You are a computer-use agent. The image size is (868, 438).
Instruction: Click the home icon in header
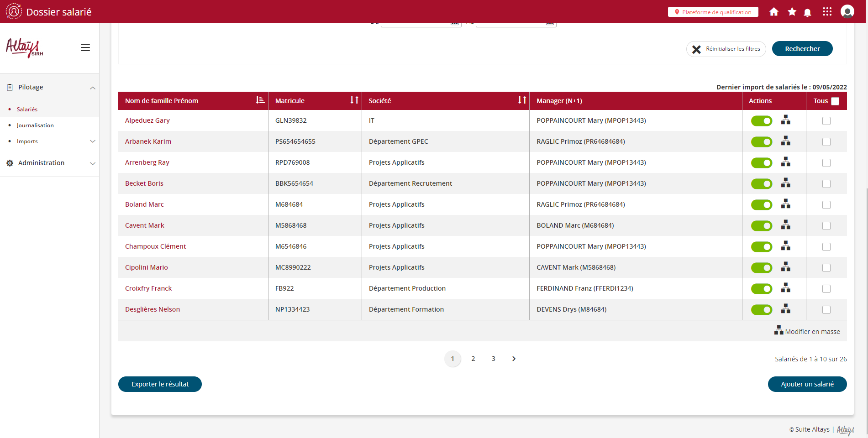click(x=773, y=12)
